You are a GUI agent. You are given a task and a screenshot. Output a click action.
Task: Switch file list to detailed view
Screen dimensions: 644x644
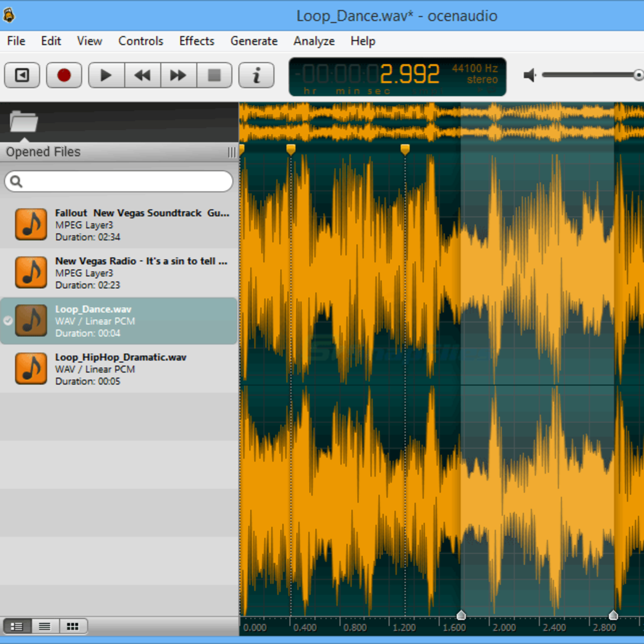[x=17, y=626]
